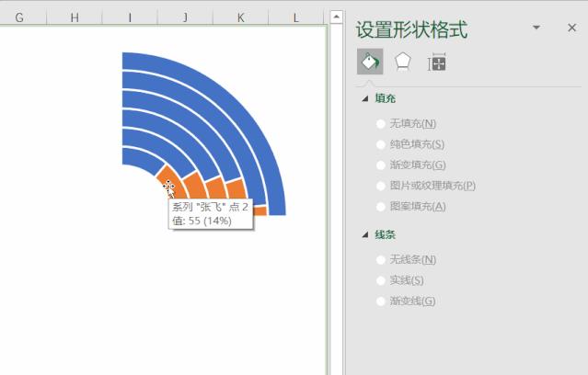Close the 设置形状格式 pane
The width and height of the screenshot is (588, 375).
[x=571, y=28]
